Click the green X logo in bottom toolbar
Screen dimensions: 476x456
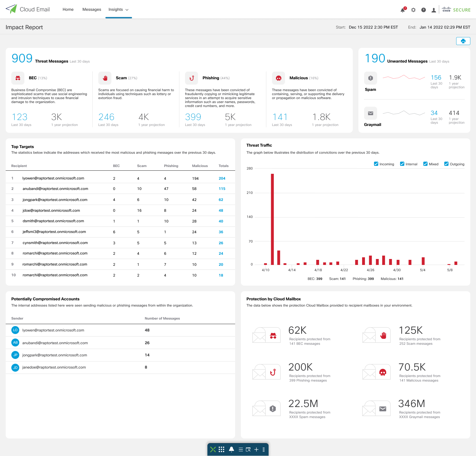click(x=213, y=449)
